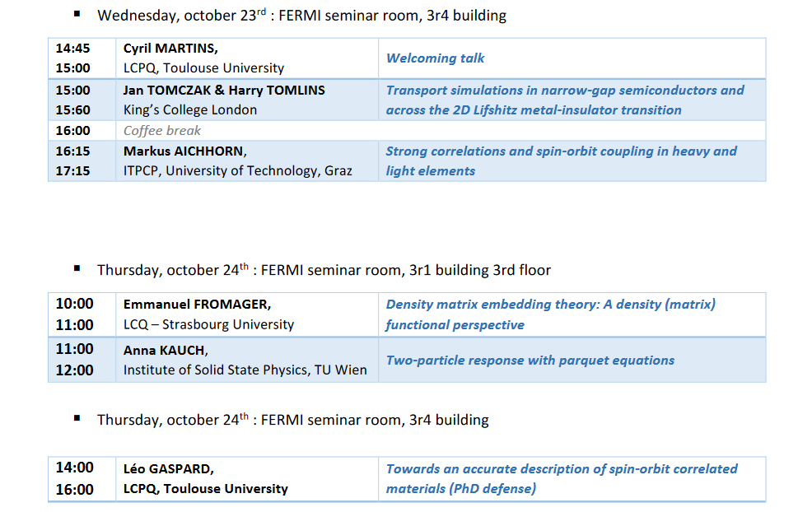Click Two-particle response with parquet equations
Viewport: 812px width, 512px height.
[530, 361]
